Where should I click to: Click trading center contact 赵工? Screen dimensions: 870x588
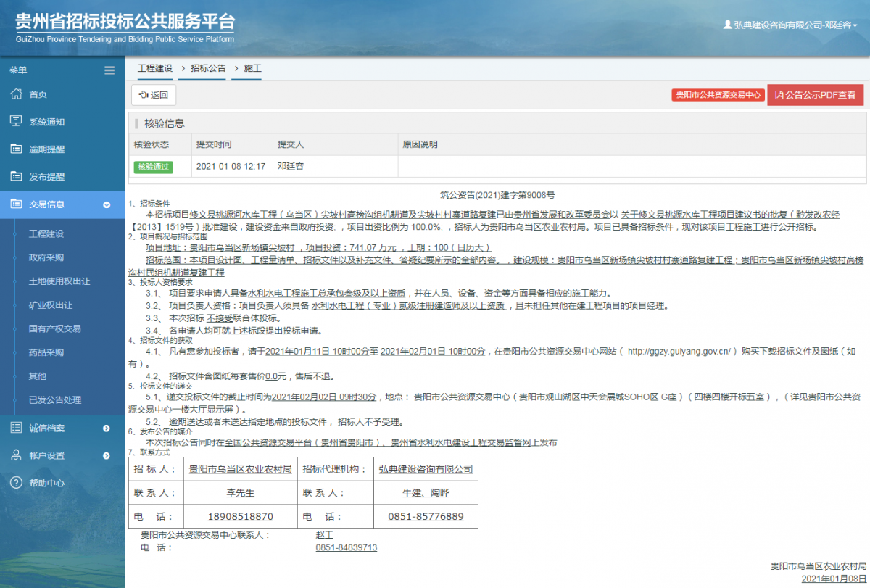[324, 535]
